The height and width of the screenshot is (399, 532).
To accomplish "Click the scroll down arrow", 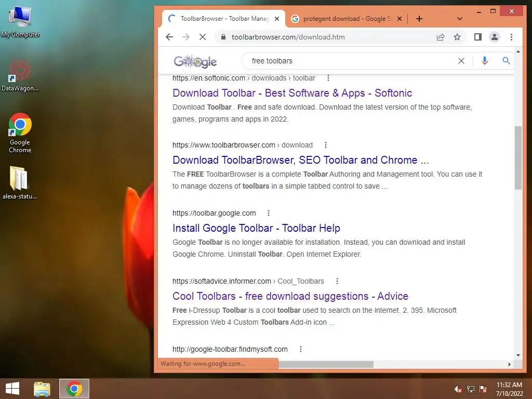I will pos(518,355).
